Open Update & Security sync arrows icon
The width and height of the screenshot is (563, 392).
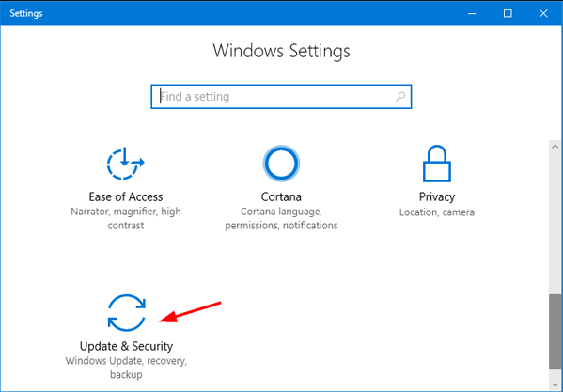[126, 313]
